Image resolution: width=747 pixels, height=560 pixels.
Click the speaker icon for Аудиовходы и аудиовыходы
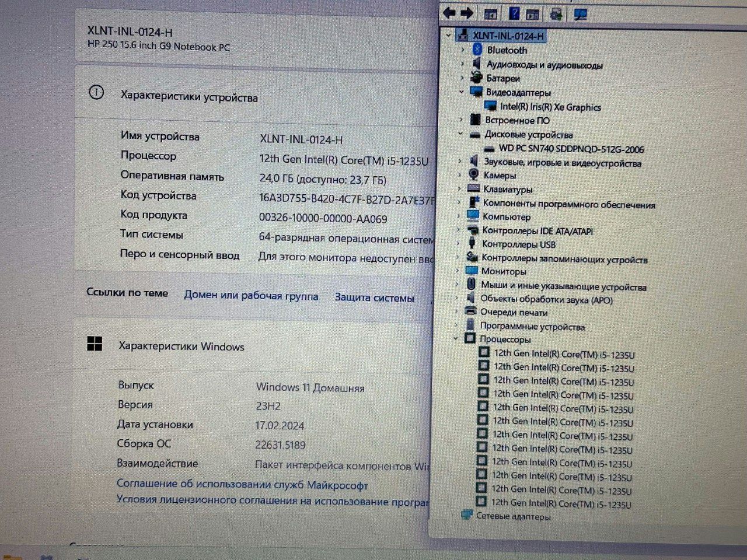[x=477, y=64]
